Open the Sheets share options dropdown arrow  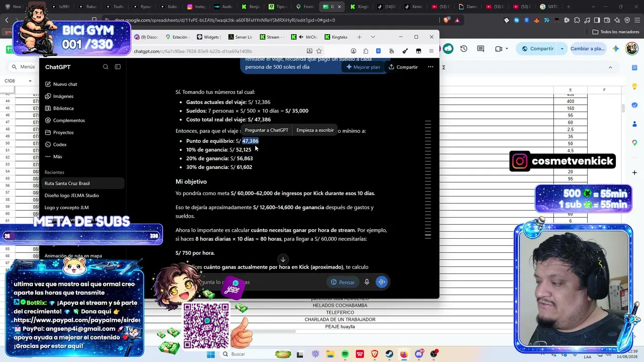pos(563,49)
